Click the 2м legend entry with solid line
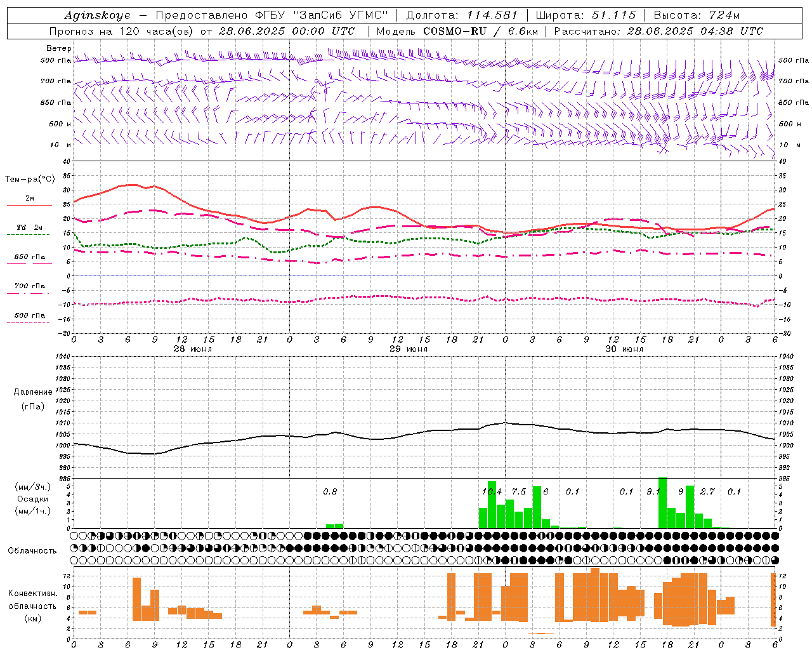812x650 pixels. (x=30, y=199)
